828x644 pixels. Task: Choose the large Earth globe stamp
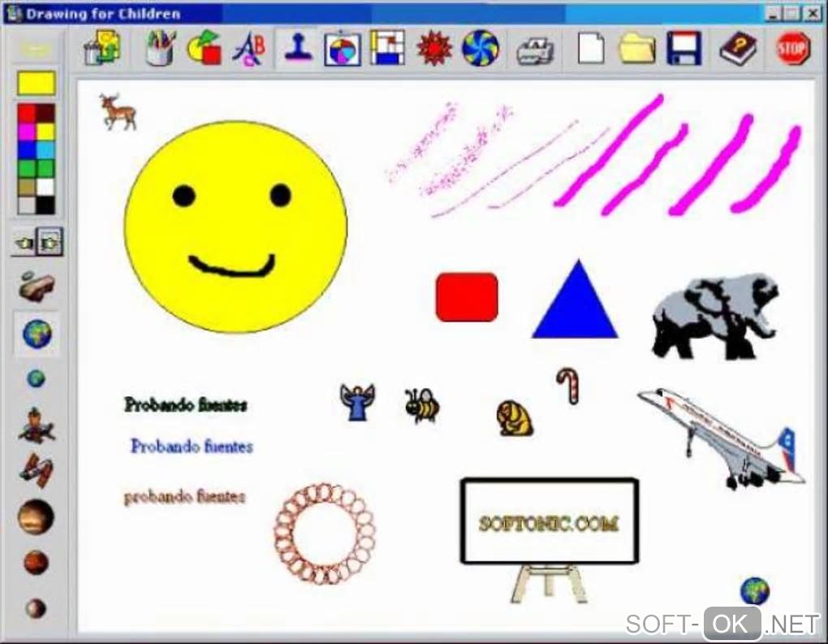click(37, 334)
